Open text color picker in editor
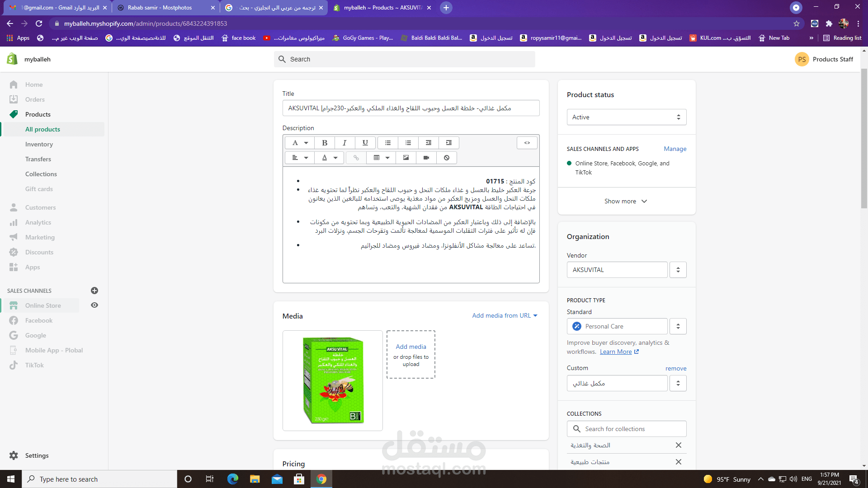The height and width of the screenshot is (488, 868). (x=330, y=158)
